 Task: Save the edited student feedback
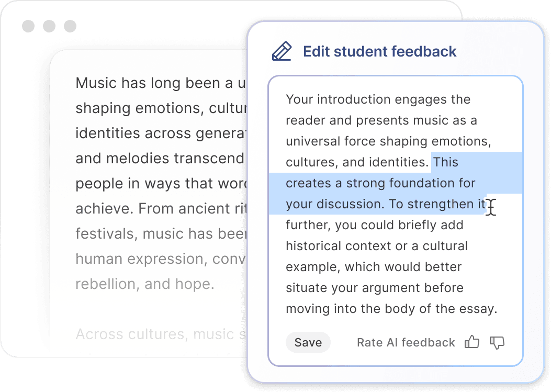click(308, 342)
